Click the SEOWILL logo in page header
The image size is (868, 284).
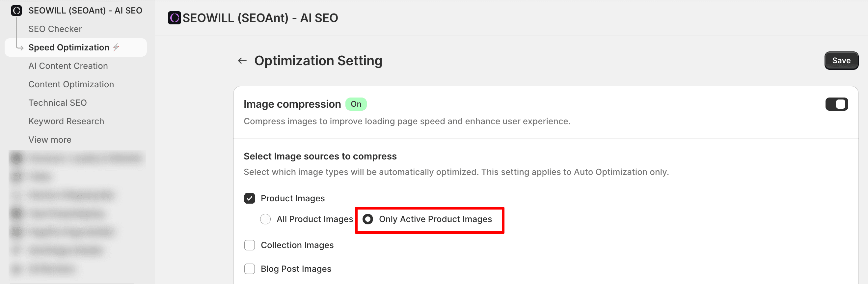(x=174, y=18)
